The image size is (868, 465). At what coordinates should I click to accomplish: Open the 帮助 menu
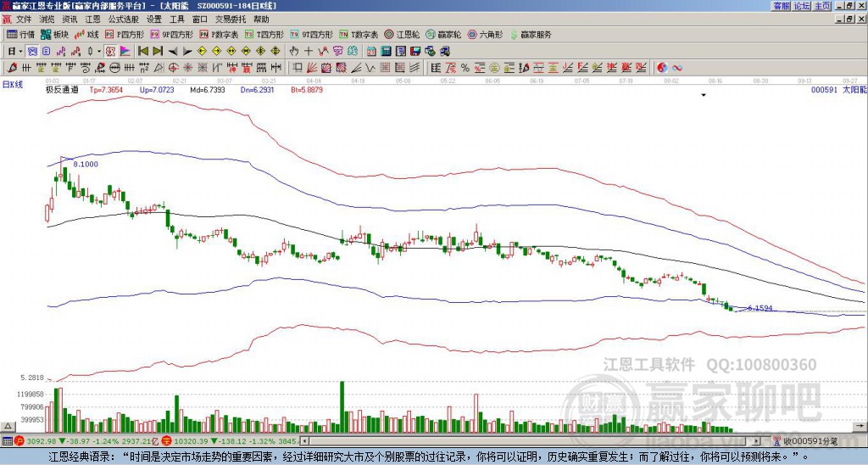(261, 20)
